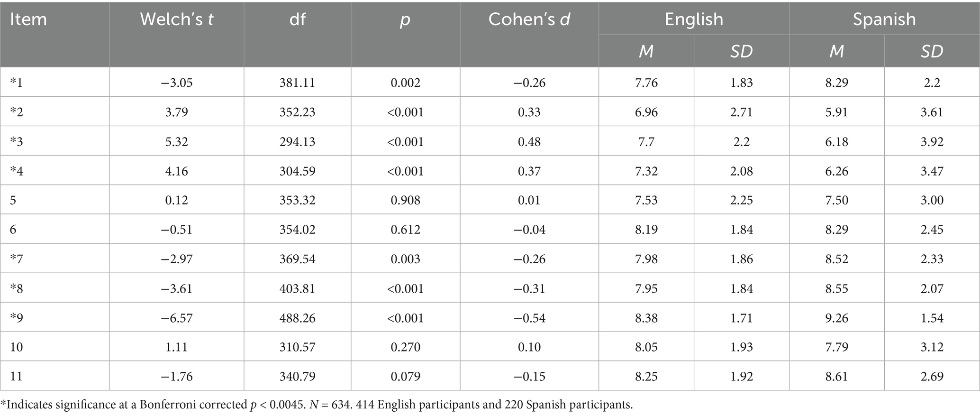
Task: Select the "df" column header
Action: pos(297,19)
